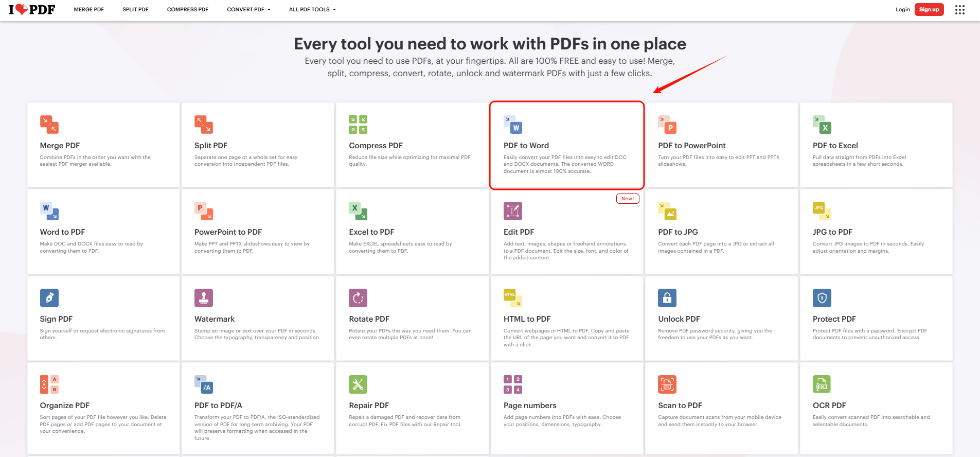Viewport: 980px width, 457px height.
Task: Click the Scan to PDF icon
Action: [x=667, y=384]
